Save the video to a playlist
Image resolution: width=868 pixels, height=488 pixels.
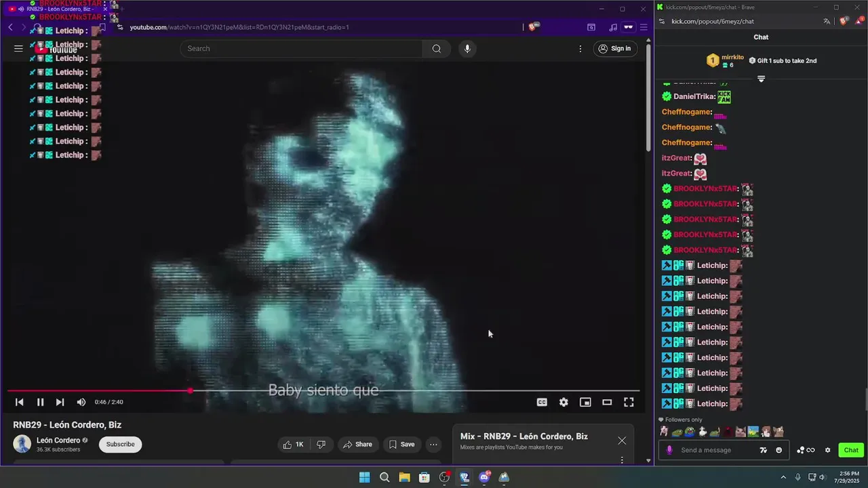click(401, 445)
